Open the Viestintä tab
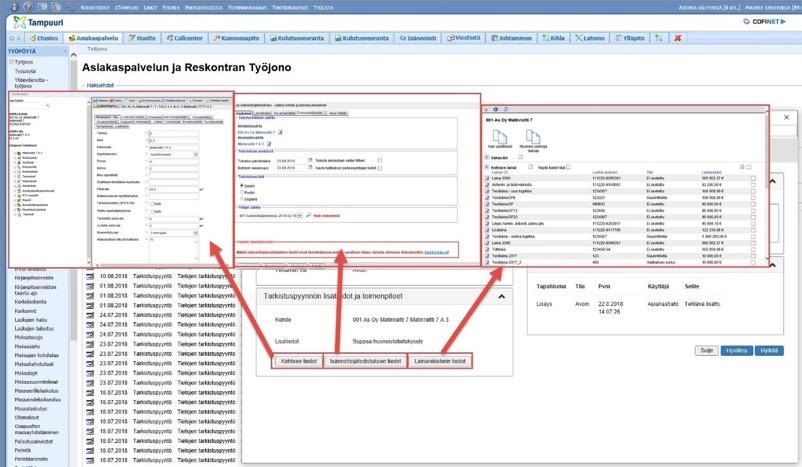 tap(464, 38)
